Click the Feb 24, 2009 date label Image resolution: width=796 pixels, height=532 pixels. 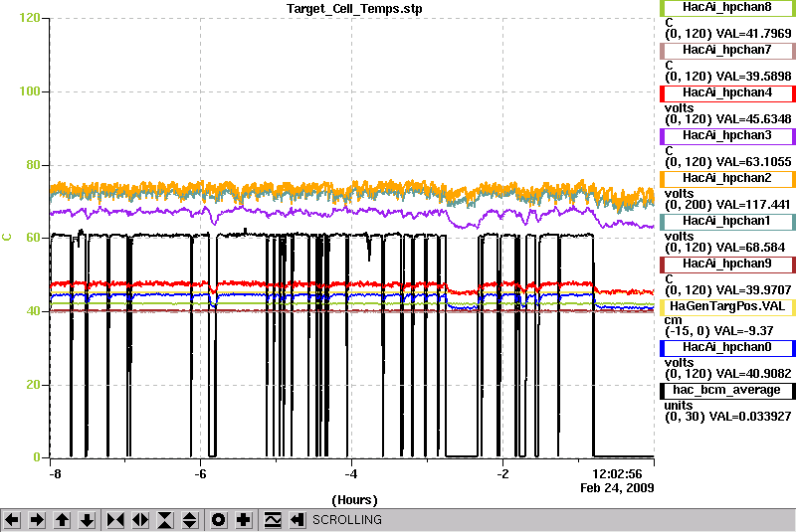617,488
